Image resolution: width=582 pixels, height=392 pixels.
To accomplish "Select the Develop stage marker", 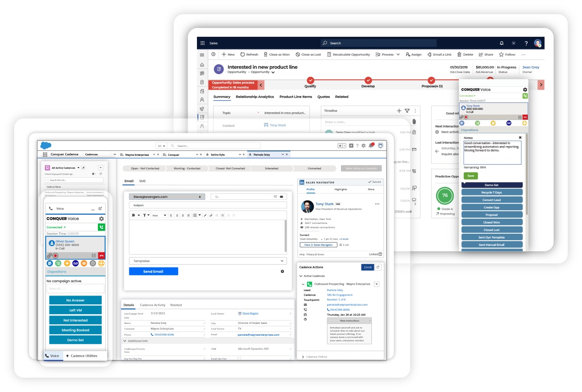I will (x=368, y=80).
